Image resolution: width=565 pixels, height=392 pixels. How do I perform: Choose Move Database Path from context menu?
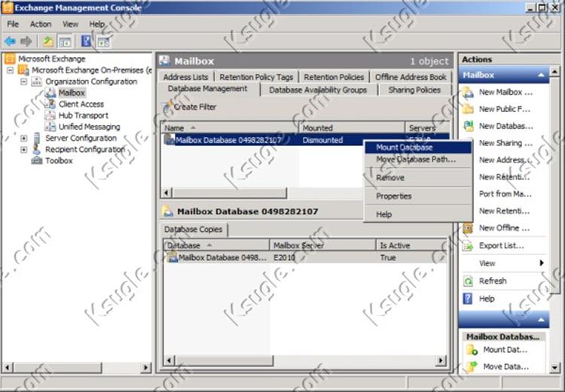point(418,159)
